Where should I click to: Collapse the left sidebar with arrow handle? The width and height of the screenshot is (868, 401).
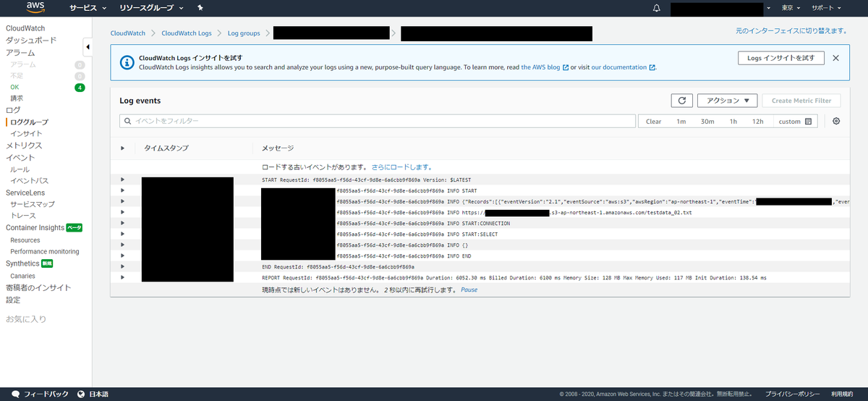pyautogui.click(x=88, y=48)
